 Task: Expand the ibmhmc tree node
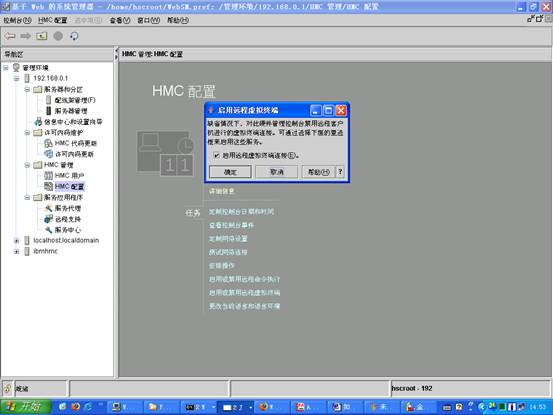click(x=16, y=251)
